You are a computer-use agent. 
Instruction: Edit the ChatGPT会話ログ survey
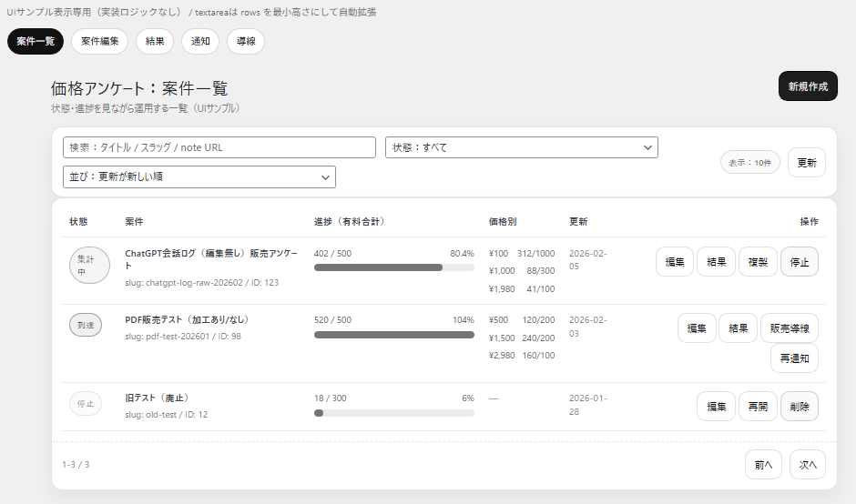point(675,262)
